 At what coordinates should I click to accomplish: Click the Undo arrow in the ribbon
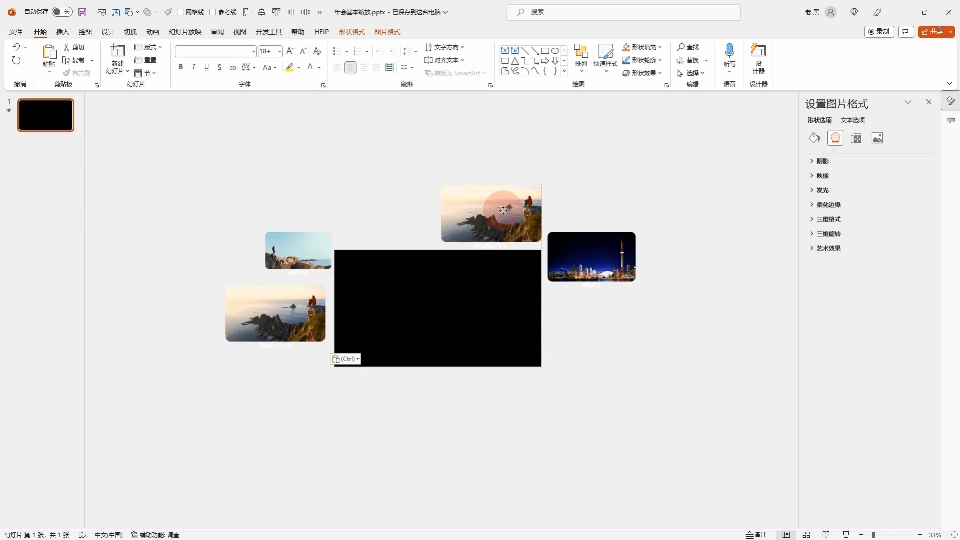[17, 47]
